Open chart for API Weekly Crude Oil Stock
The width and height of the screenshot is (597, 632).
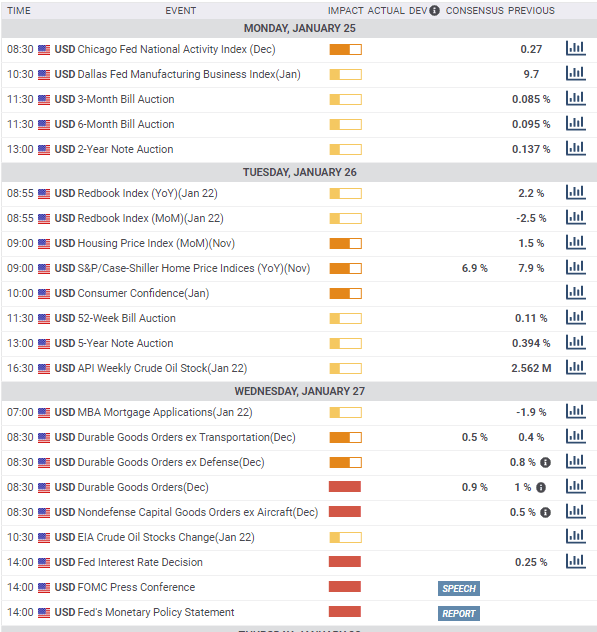[x=576, y=367]
